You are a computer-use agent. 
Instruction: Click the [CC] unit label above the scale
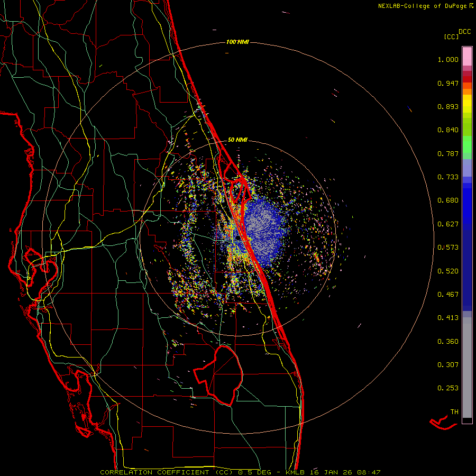point(451,36)
